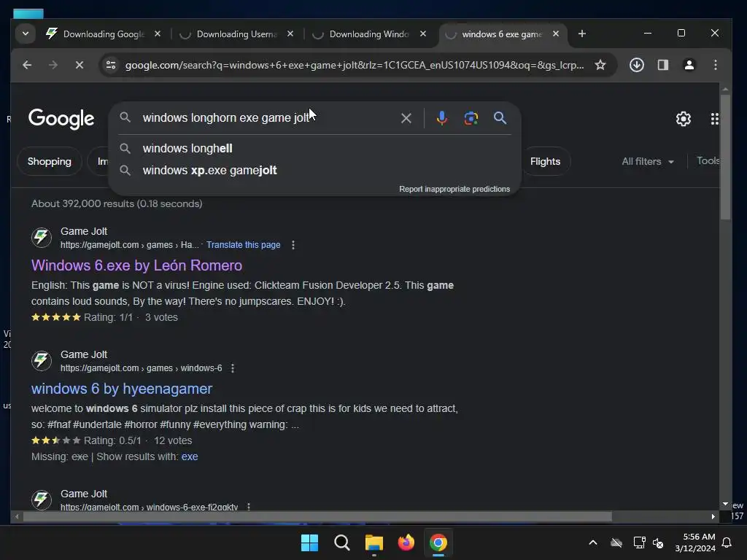Submit search with magnifier button
Screen dimensions: 747x560
(x=500, y=117)
